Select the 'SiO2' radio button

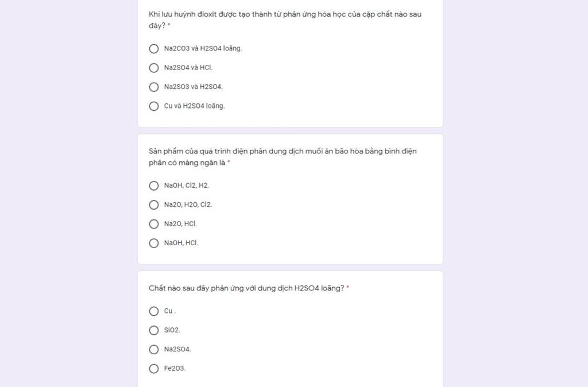coord(154,330)
